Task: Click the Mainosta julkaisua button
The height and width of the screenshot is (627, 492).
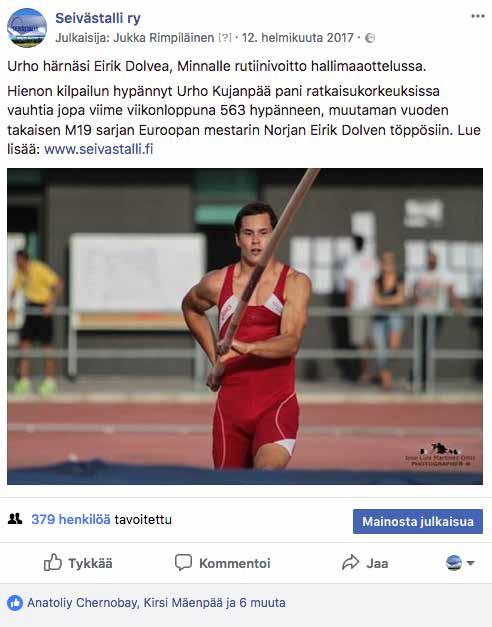Action: tap(418, 521)
